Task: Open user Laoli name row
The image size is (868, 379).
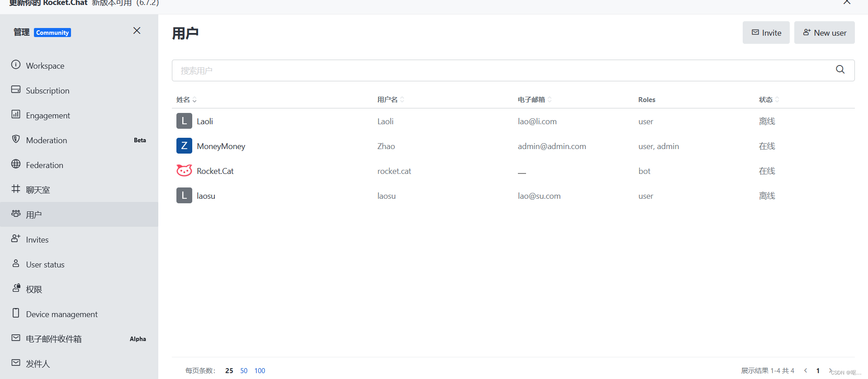Action: [x=513, y=121]
